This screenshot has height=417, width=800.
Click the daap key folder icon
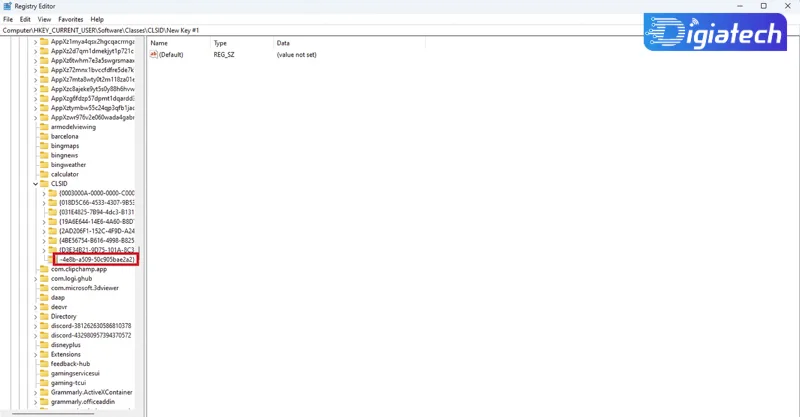coord(44,298)
